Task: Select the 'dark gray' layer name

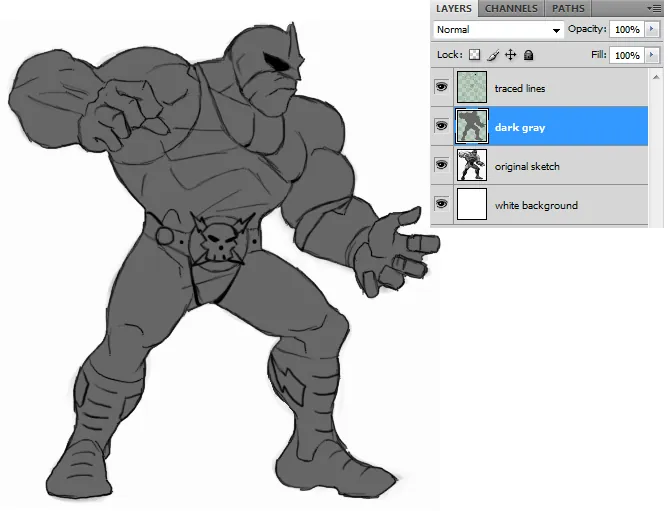Action: click(520, 128)
